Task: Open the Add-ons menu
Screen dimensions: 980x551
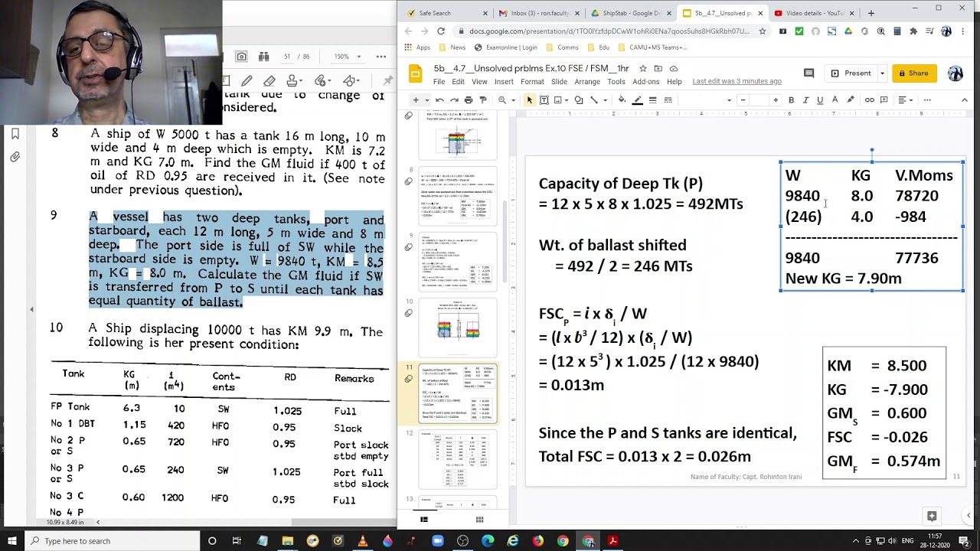Action: tap(645, 82)
